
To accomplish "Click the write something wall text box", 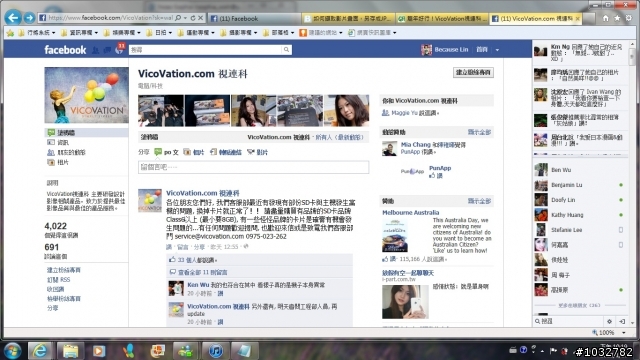I will pyautogui.click(x=253, y=167).
